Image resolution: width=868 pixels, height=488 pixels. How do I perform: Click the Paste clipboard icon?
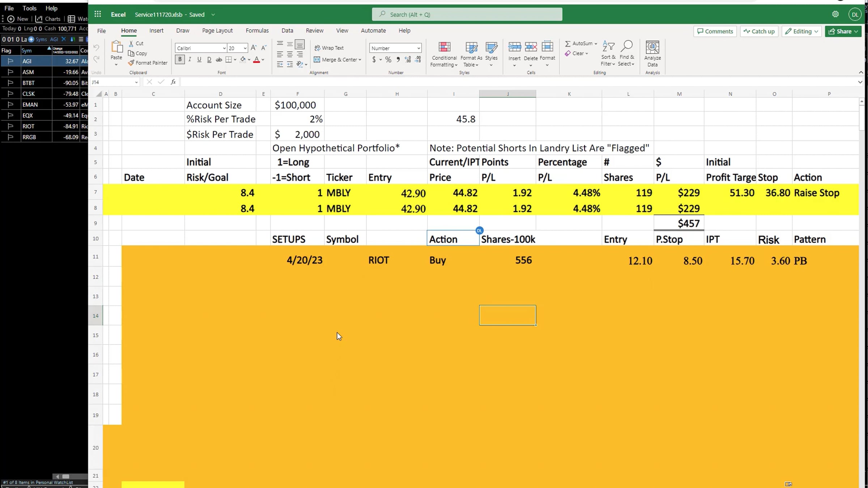116,47
